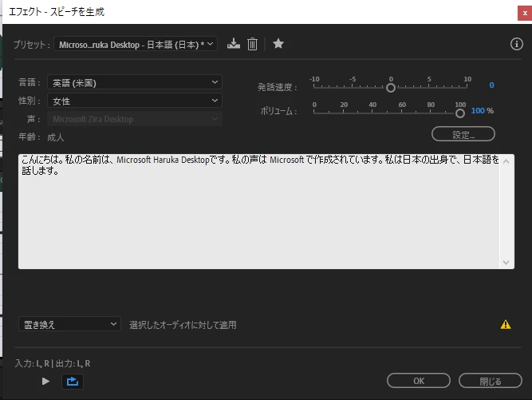Click the 成人 age value
Image resolution: width=532 pixels, height=400 pixels.
tap(56, 137)
